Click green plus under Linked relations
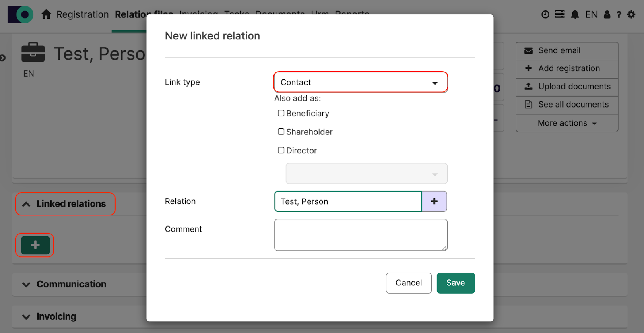Viewport: 644px width, 333px height. pyautogui.click(x=35, y=245)
